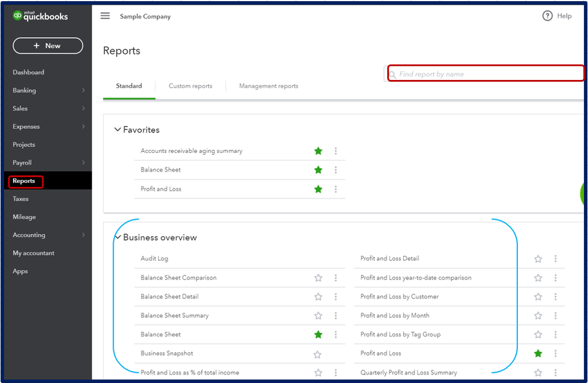
Task: Open Balance Sheet Comparison report
Action: click(178, 278)
